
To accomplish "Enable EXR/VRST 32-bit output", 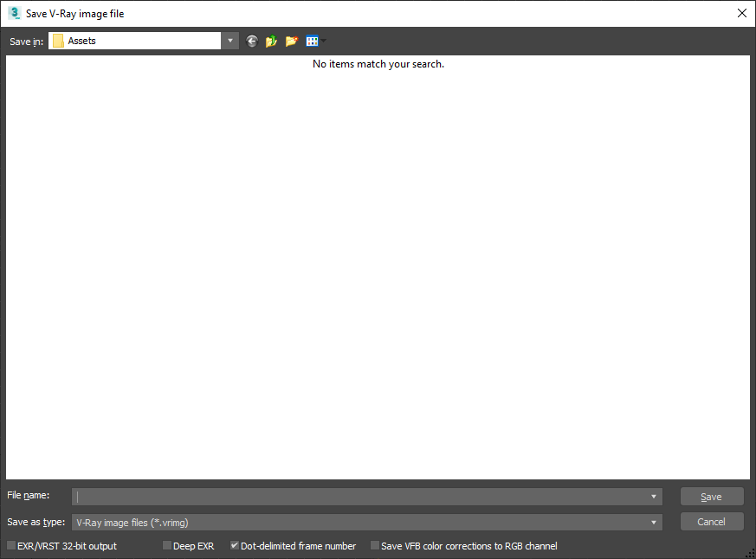I will pos(10,546).
